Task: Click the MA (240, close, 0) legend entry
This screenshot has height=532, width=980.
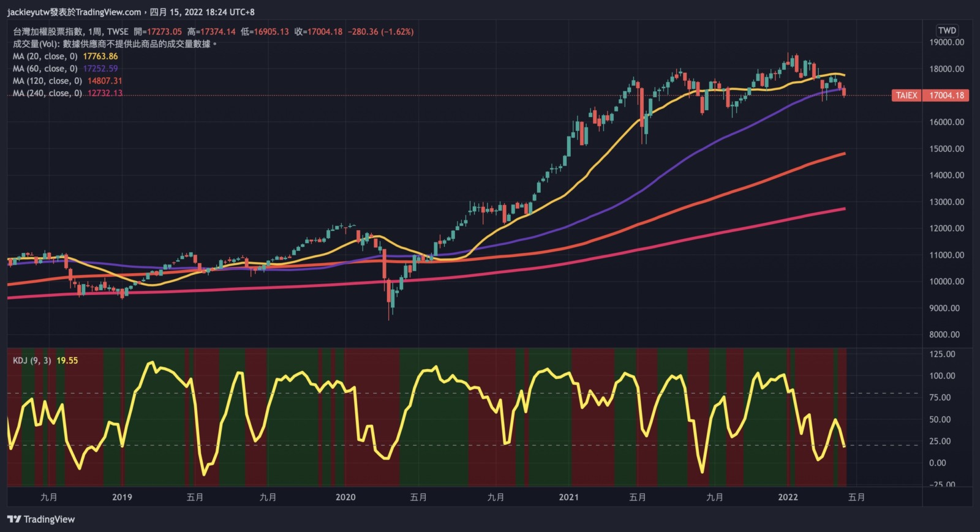Action: (48, 93)
